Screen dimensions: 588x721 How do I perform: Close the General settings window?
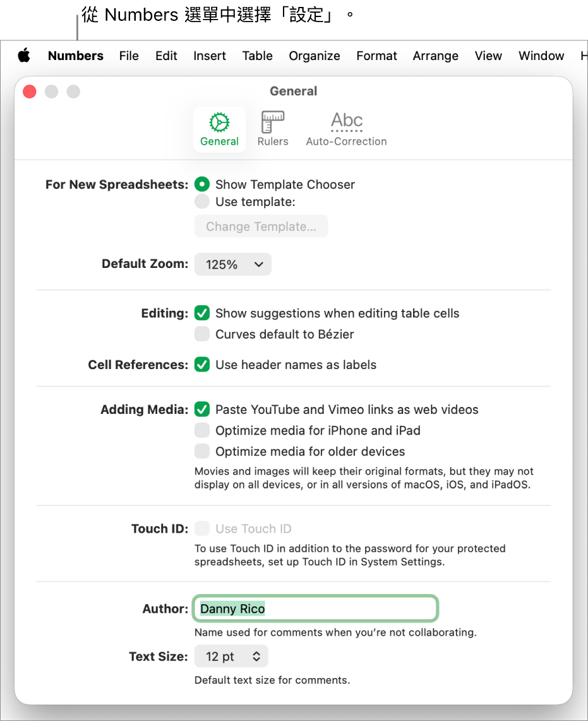click(30, 92)
